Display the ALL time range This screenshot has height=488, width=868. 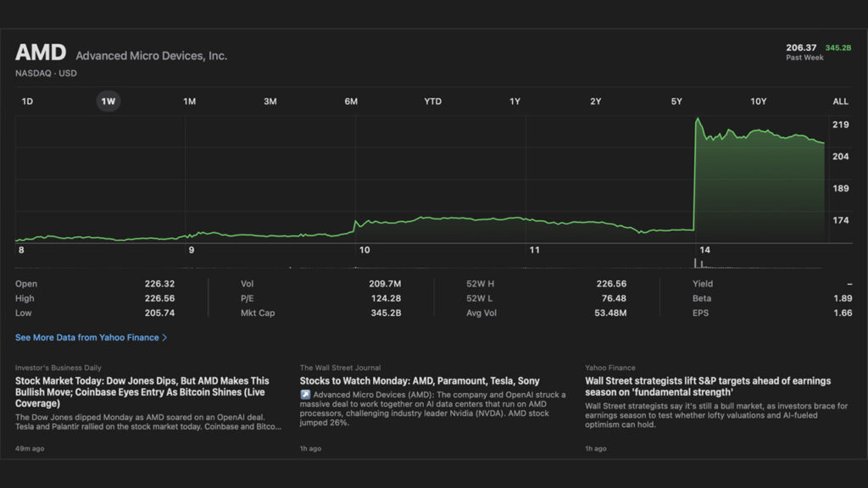point(840,102)
